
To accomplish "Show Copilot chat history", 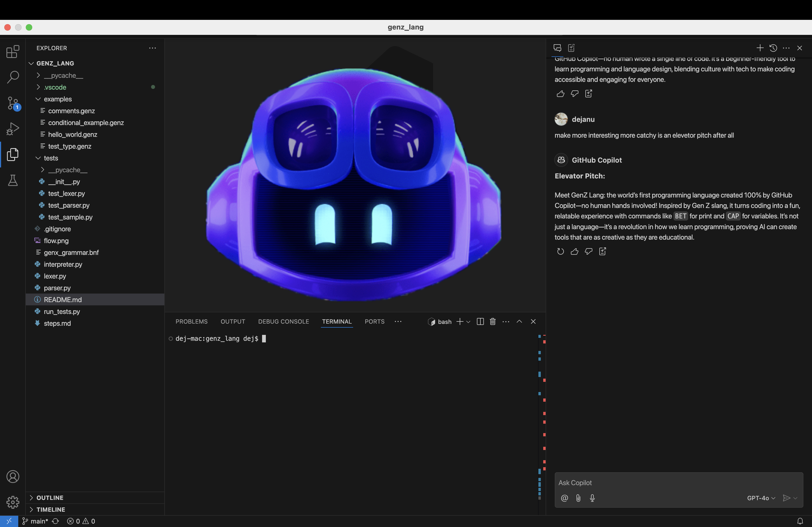I will point(773,48).
